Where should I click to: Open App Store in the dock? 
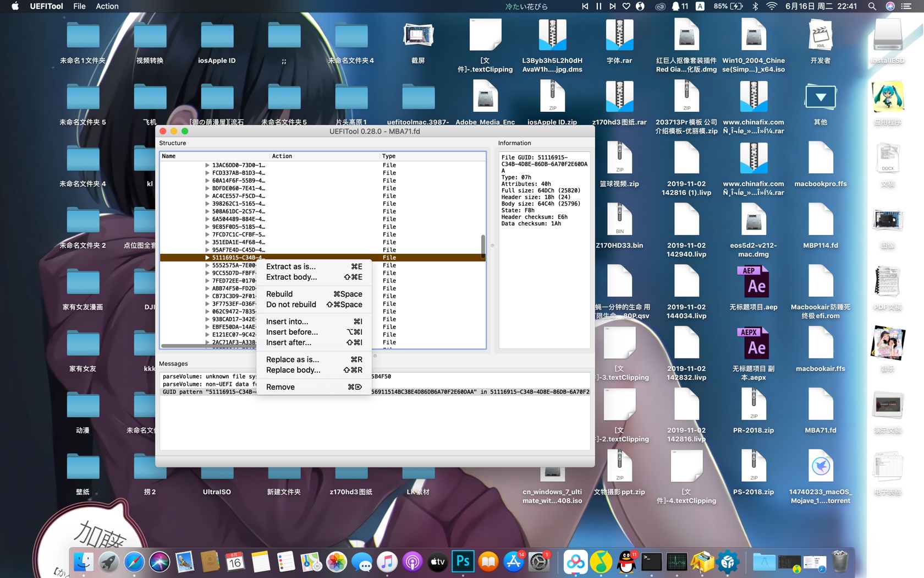[x=514, y=562]
